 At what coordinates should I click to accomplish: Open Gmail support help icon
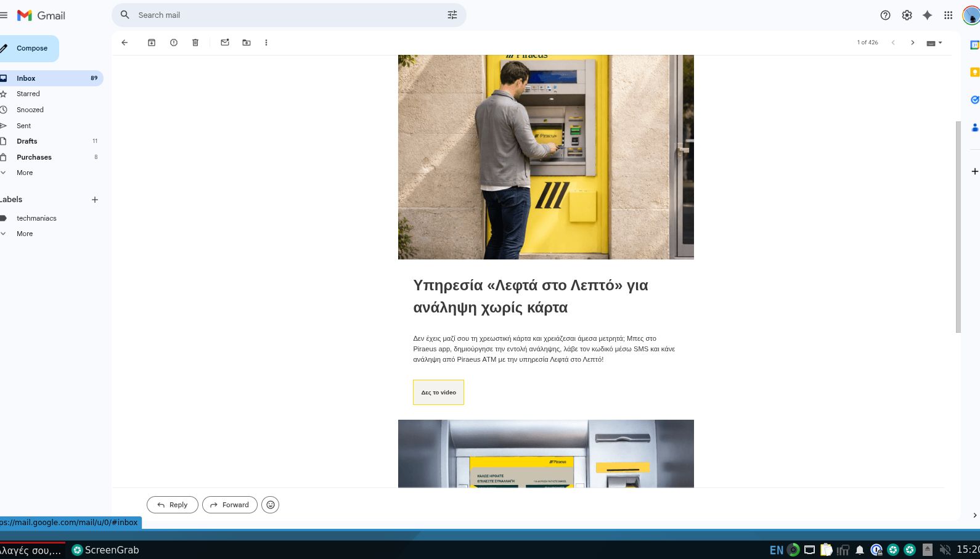point(885,15)
